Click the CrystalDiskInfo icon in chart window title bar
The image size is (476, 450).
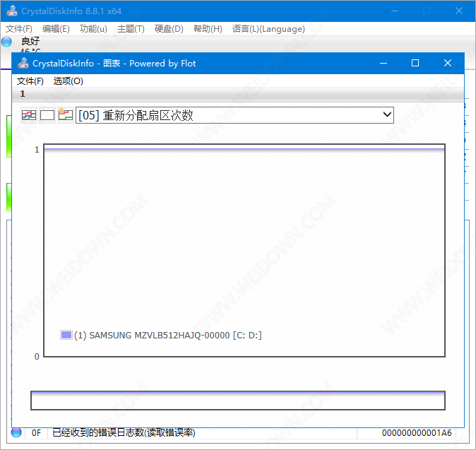click(x=23, y=63)
